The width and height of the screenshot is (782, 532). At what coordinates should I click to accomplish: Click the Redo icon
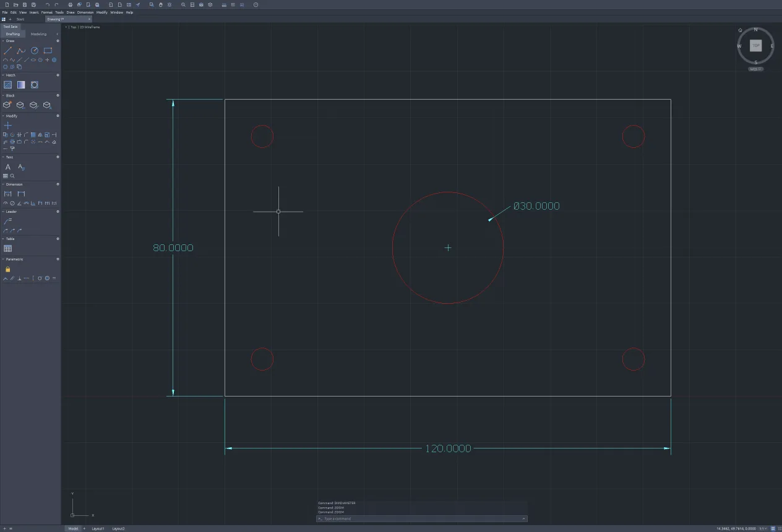(56, 4)
